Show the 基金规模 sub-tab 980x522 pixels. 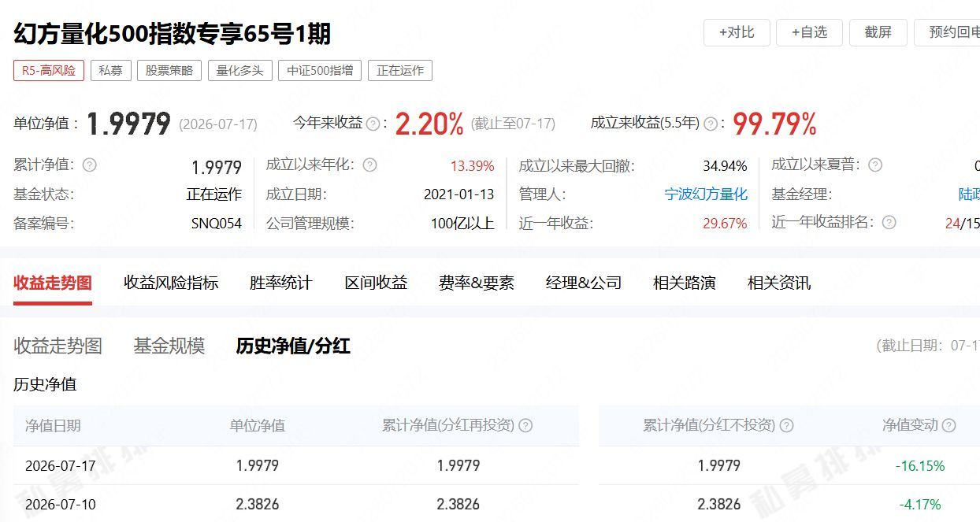point(169,346)
